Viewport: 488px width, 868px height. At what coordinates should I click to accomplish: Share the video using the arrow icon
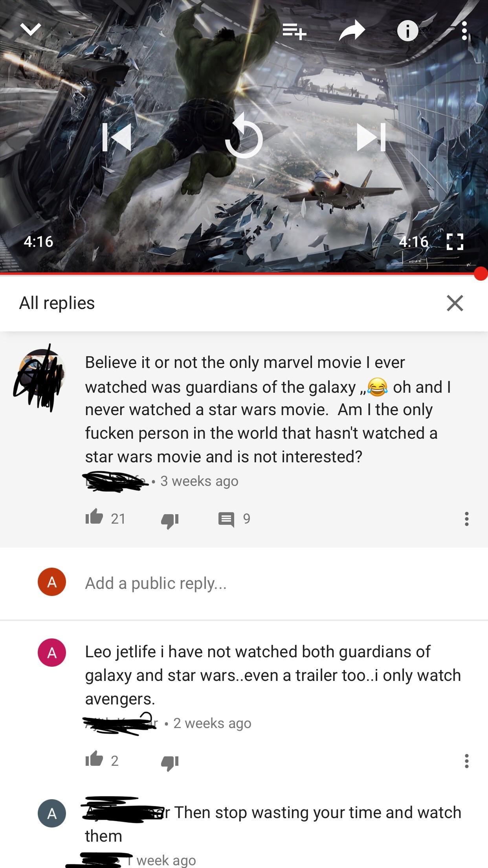[x=352, y=31]
